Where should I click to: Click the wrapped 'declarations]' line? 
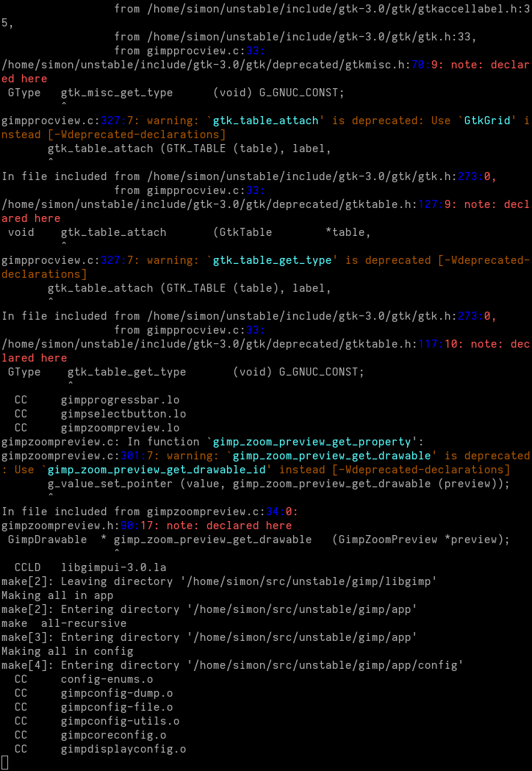[44, 274]
